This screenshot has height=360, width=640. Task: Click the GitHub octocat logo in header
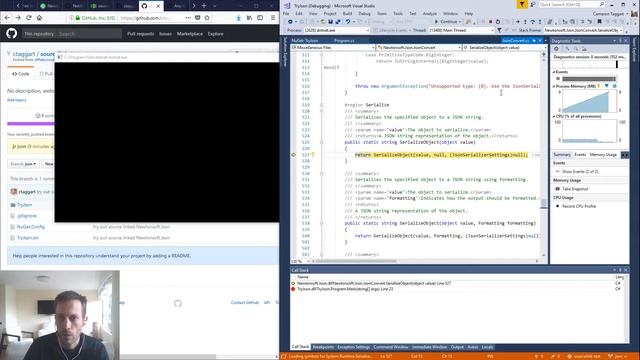[11, 33]
